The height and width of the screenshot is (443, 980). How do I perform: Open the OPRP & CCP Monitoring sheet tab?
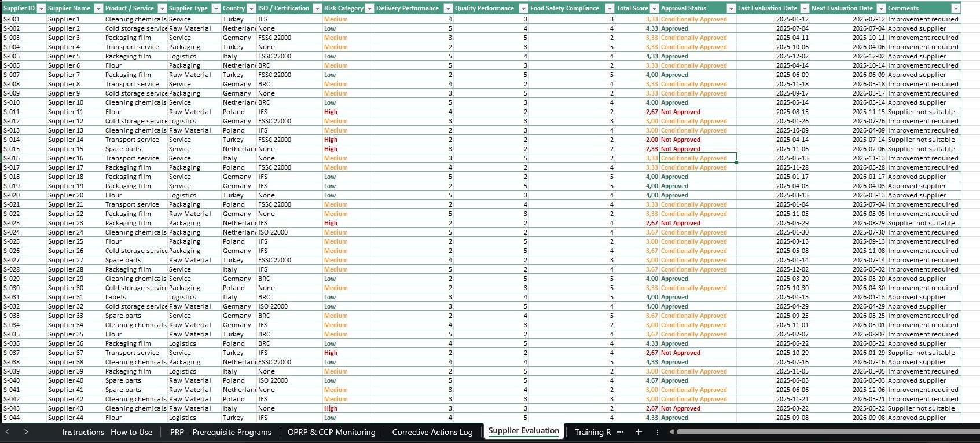pyautogui.click(x=331, y=432)
